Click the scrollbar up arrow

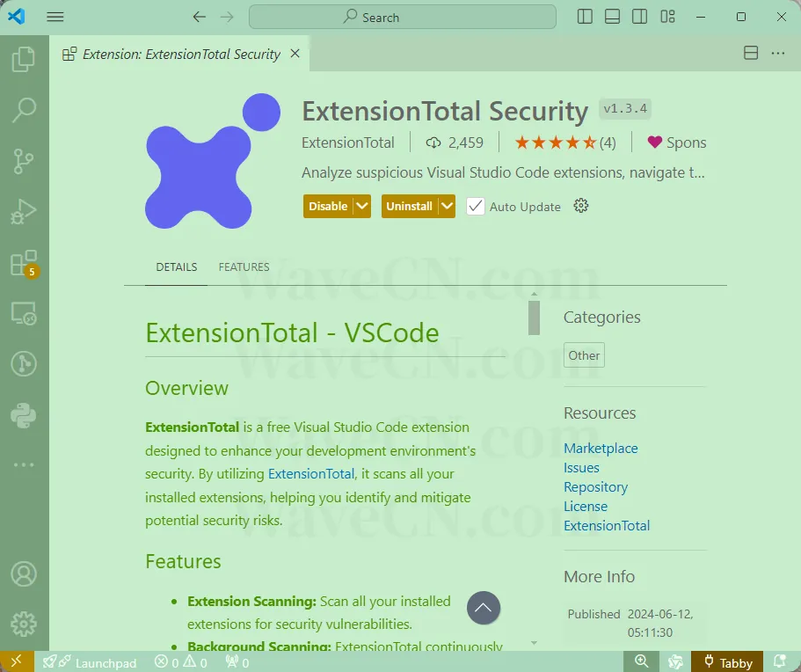point(534,295)
